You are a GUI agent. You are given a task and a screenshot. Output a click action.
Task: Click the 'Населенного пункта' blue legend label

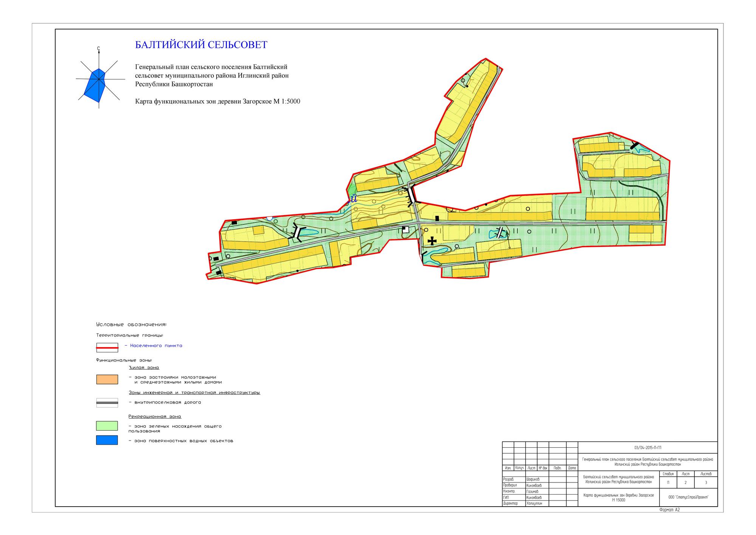(156, 346)
